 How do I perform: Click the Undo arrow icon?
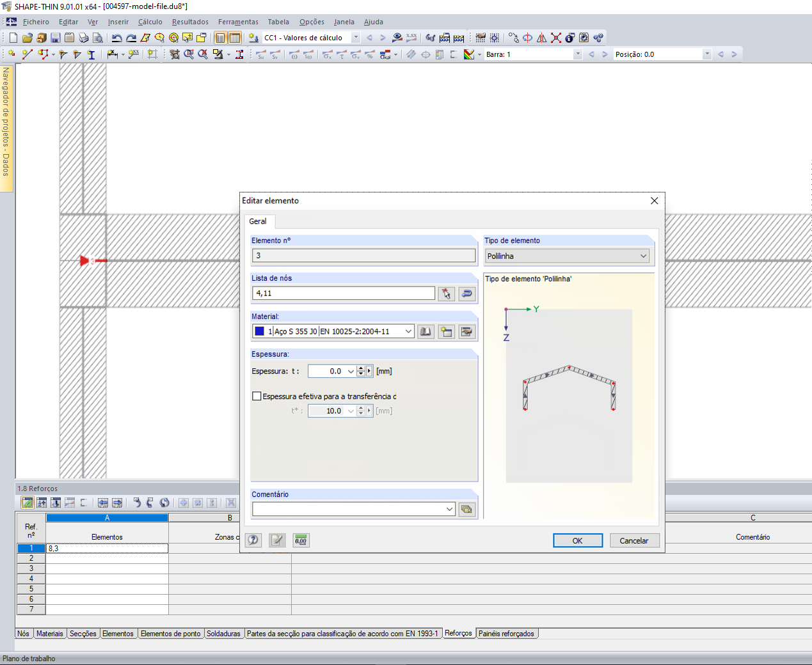click(x=116, y=38)
